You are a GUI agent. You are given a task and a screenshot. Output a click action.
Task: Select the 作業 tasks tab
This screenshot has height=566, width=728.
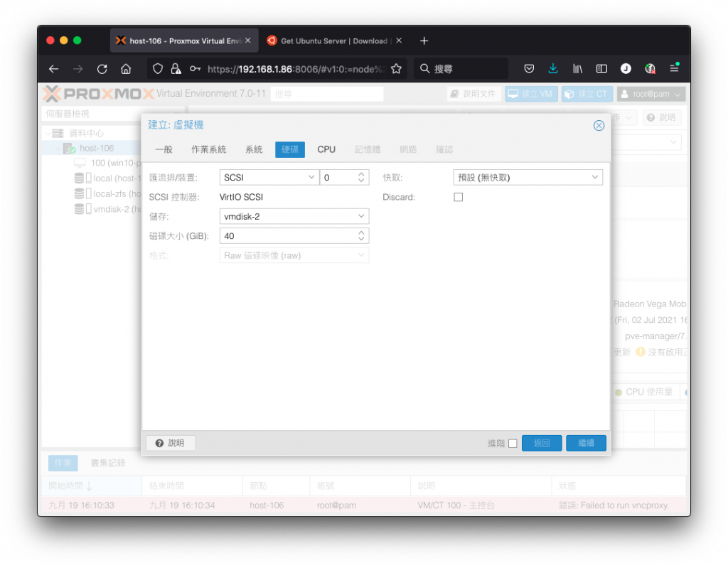[x=63, y=463]
